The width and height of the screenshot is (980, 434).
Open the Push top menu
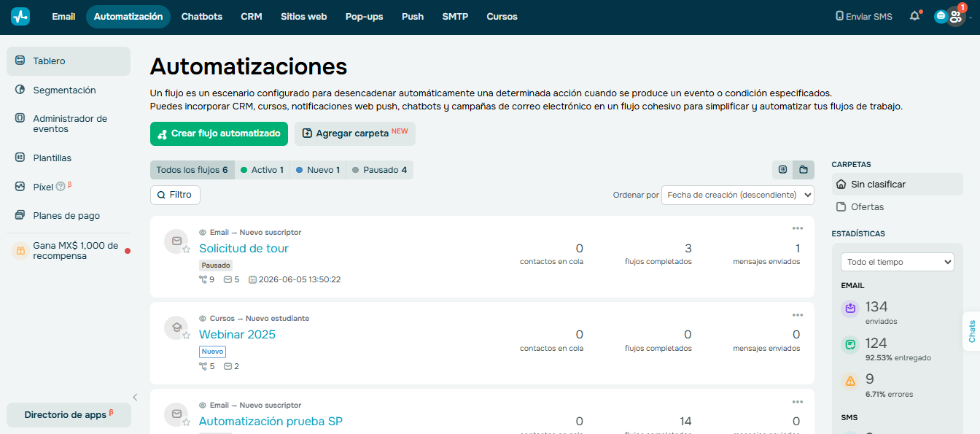point(413,17)
